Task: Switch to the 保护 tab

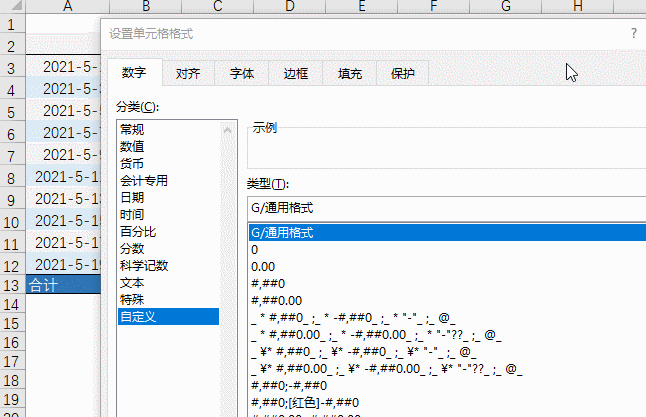Action: click(x=402, y=73)
